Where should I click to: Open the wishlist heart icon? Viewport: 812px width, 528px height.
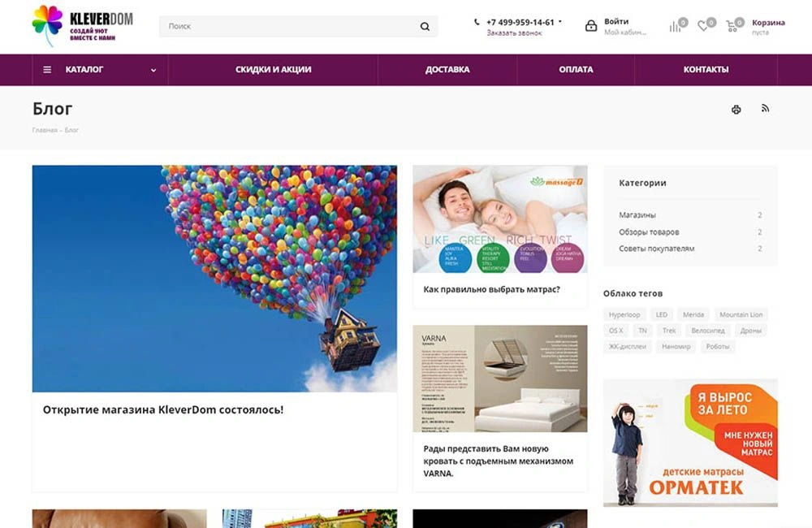[x=702, y=26]
